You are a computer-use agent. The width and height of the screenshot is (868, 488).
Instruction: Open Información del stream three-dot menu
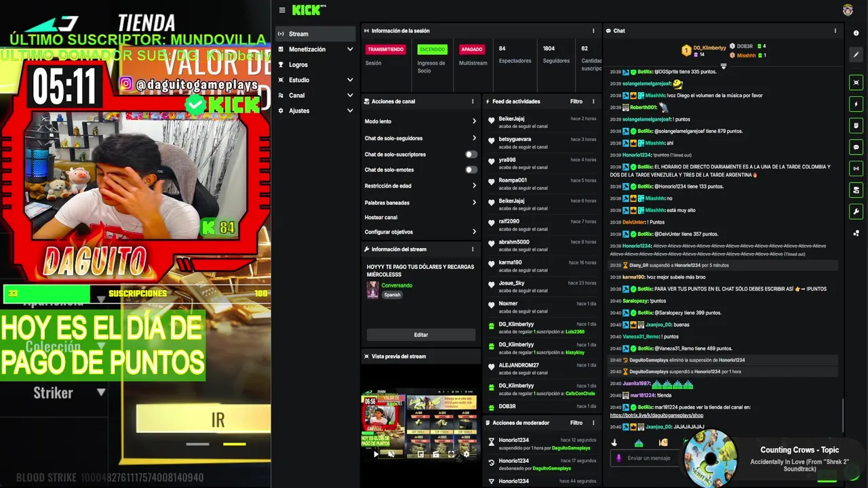pyautogui.click(x=473, y=249)
